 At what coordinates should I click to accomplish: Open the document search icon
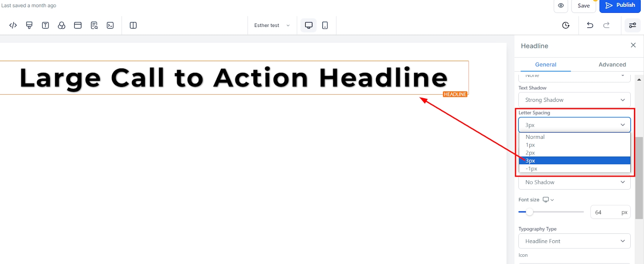tap(94, 25)
